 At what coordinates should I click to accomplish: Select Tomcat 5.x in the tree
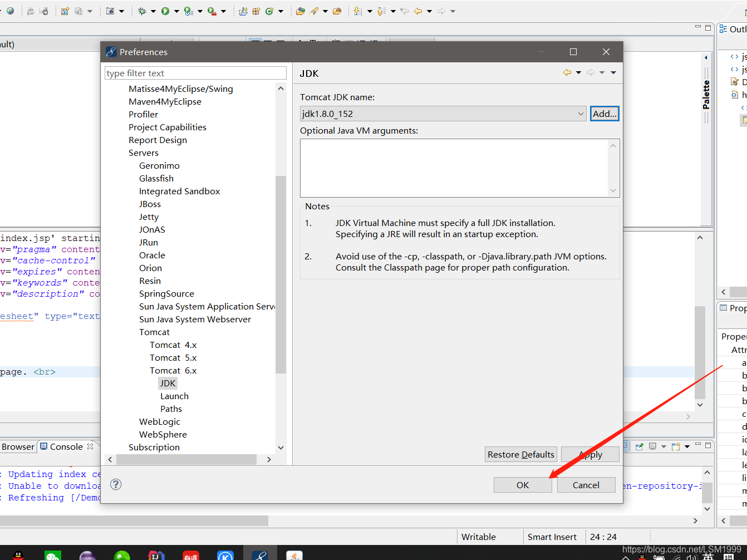click(x=173, y=357)
